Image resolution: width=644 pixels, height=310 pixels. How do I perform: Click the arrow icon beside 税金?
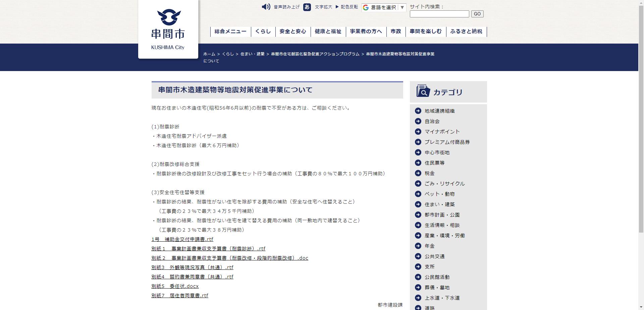(418, 173)
